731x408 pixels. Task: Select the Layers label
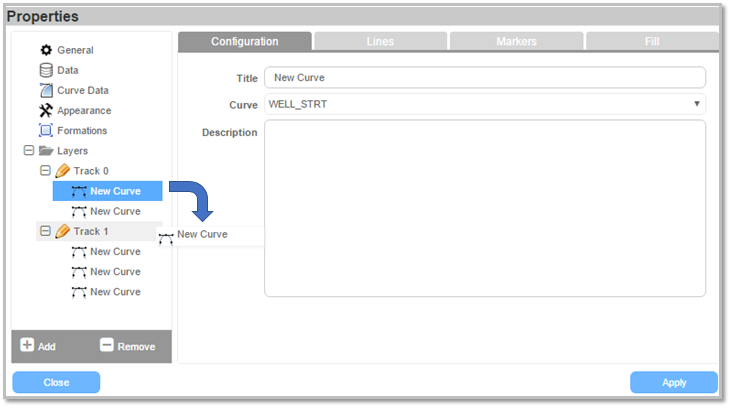[72, 151]
